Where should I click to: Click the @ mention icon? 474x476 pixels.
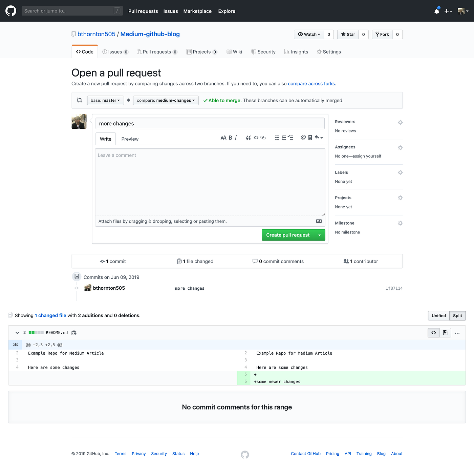click(x=303, y=138)
